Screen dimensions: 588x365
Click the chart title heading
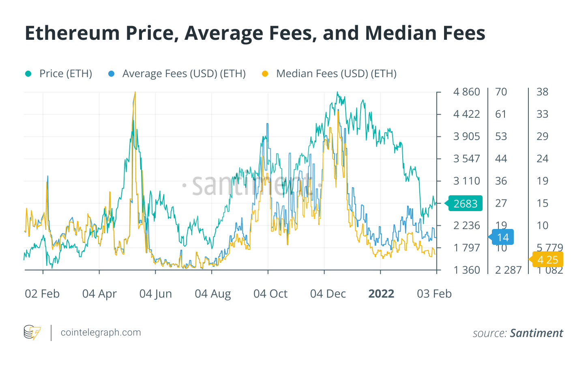click(x=255, y=33)
